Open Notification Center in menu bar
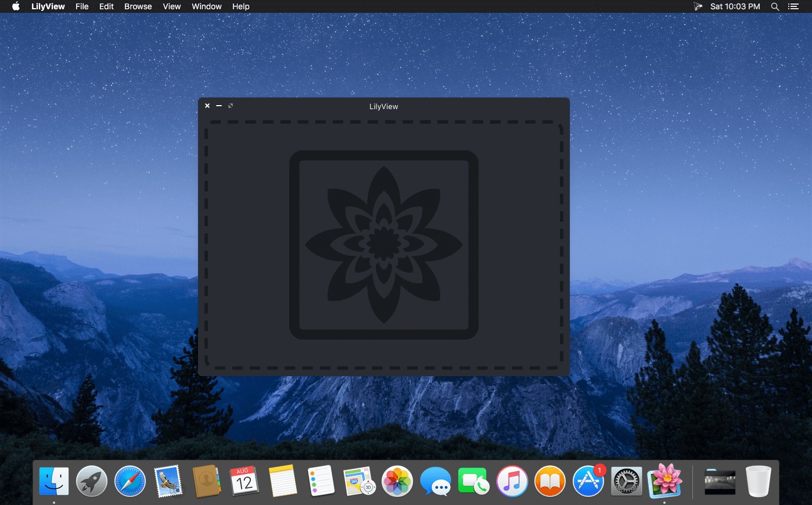 (793, 6)
